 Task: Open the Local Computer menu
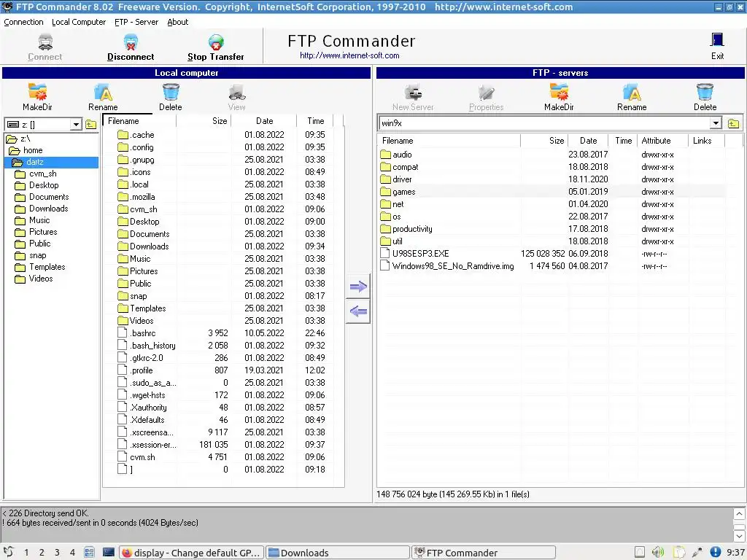tap(79, 22)
